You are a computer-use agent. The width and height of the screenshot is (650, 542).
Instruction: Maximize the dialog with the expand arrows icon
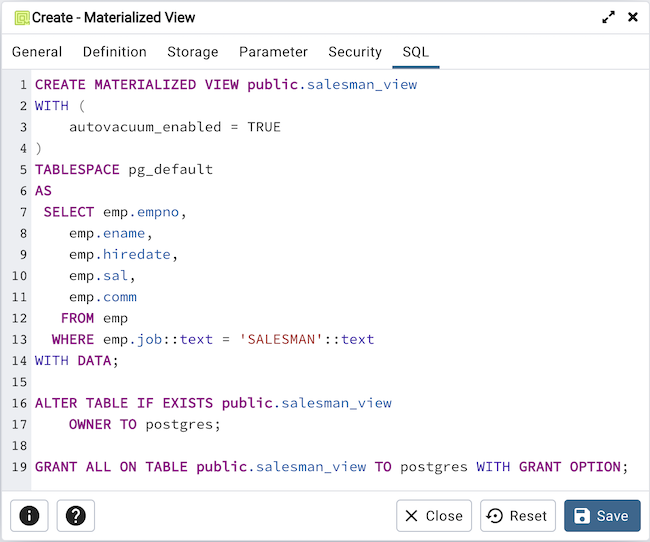[608, 17]
